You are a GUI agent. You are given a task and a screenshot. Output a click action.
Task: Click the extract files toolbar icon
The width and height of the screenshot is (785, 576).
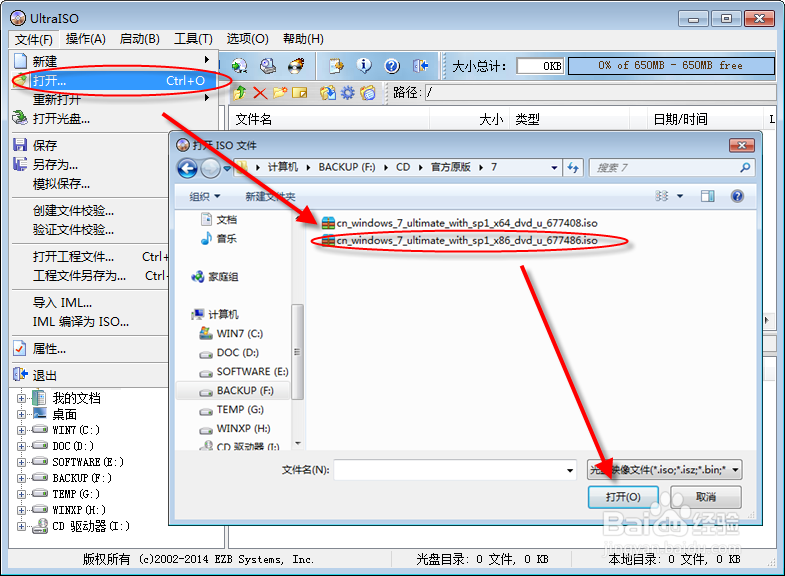(336, 66)
